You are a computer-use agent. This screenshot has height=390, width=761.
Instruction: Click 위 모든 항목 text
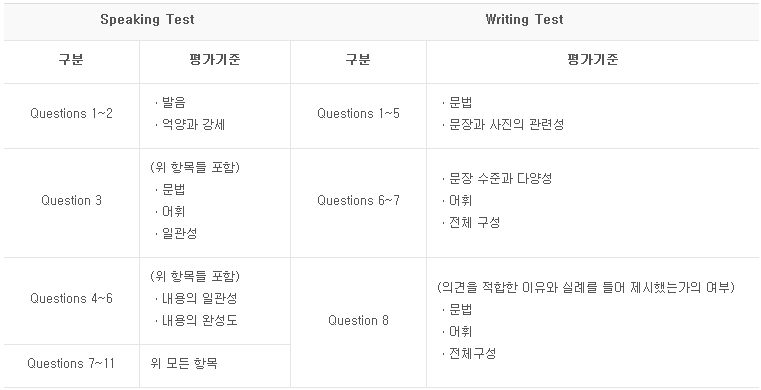click(183, 363)
